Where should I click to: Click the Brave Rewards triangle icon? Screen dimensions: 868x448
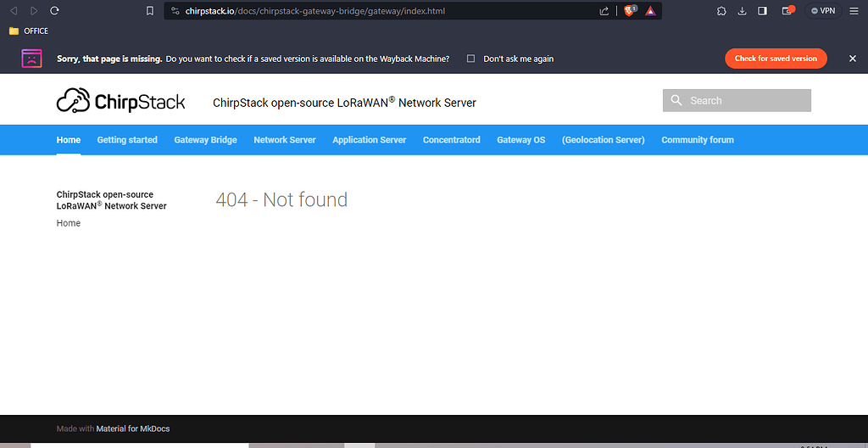pyautogui.click(x=650, y=11)
